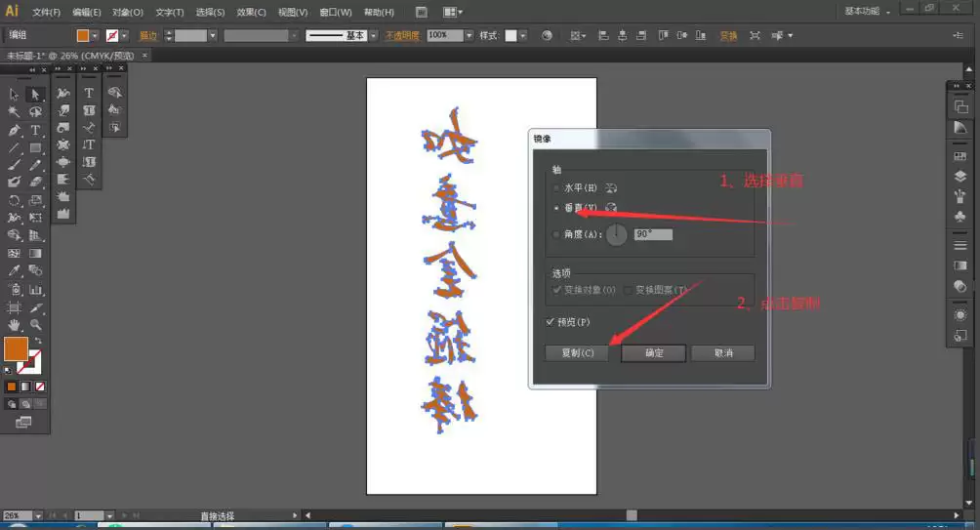Viewport: 980px width, 530px height.
Task: Open the opacity 100% dropdown
Action: (469, 35)
